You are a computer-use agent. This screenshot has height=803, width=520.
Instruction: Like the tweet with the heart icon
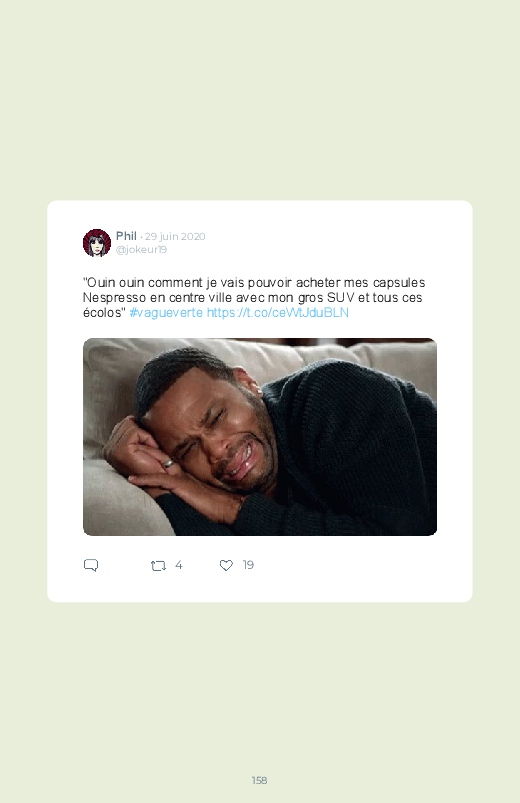pyautogui.click(x=226, y=565)
